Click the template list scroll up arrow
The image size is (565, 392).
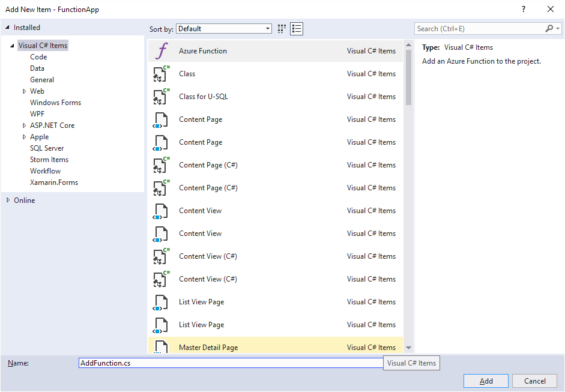point(408,45)
